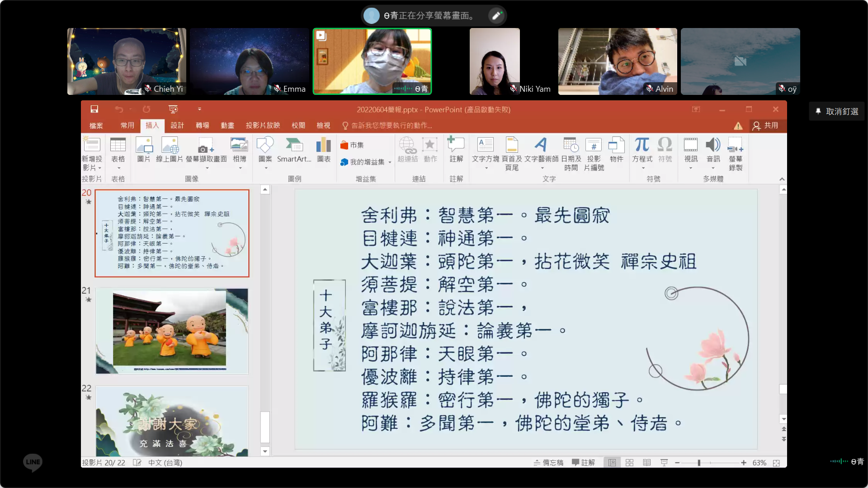Viewport: 868px width, 488px height.
Task: Click the zoom out minus button
Action: tap(677, 463)
